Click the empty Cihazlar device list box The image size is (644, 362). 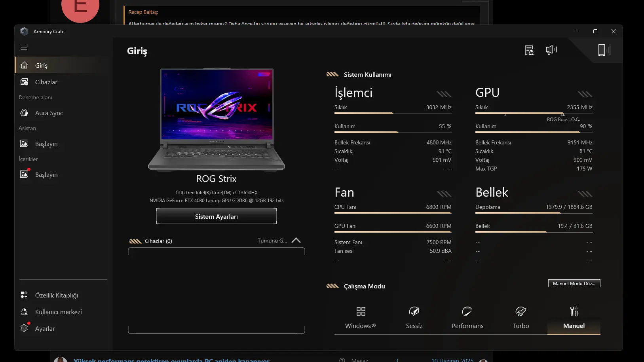217,290
